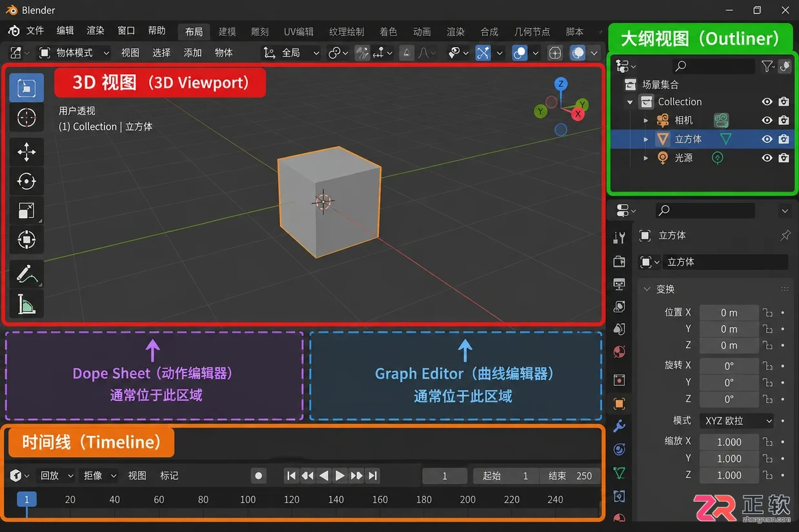The height and width of the screenshot is (532, 799).
Task: Open the Output properties tab
Action: click(x=619, y=284)
